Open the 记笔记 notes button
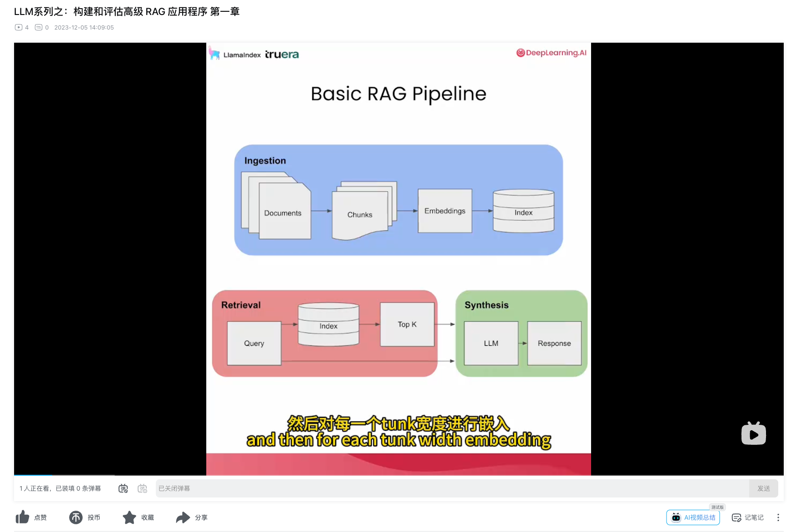The image size is (791, 532). [x=748, y=517]
